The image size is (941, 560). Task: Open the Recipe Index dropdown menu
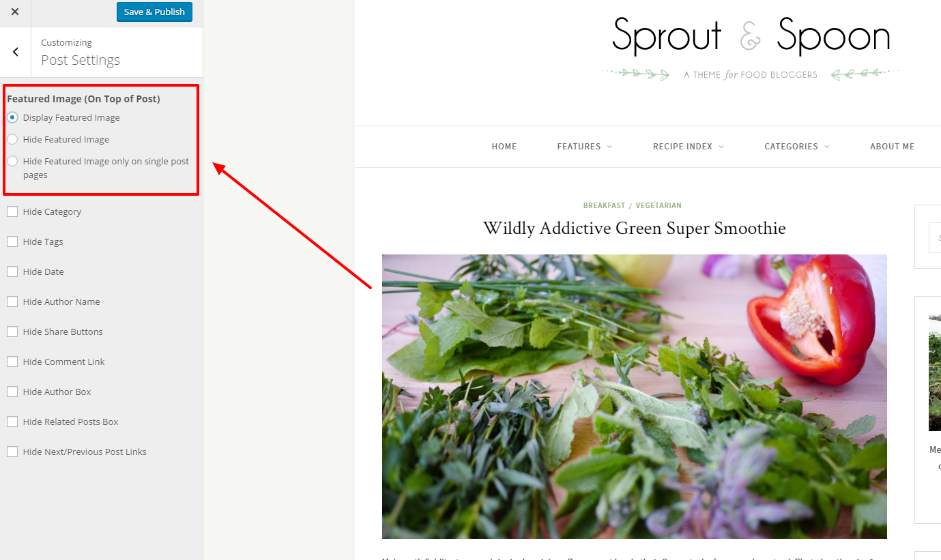coord(689,147)
